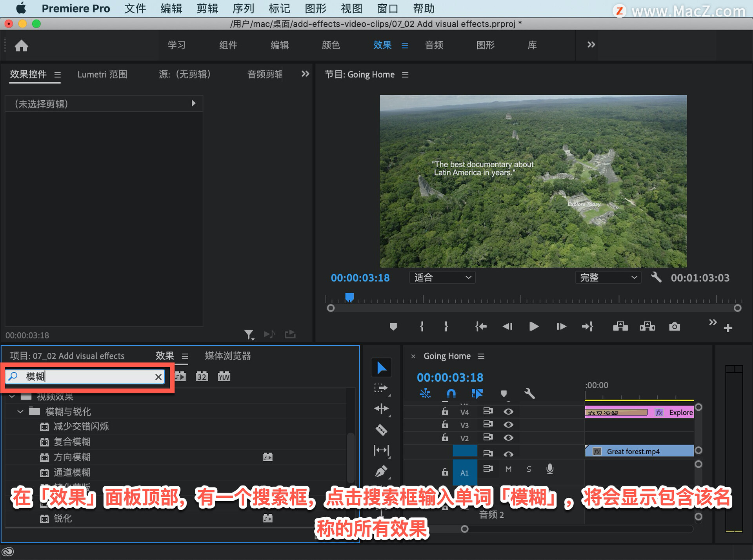
Task: Click the Home icon
Action: [22, 46]
